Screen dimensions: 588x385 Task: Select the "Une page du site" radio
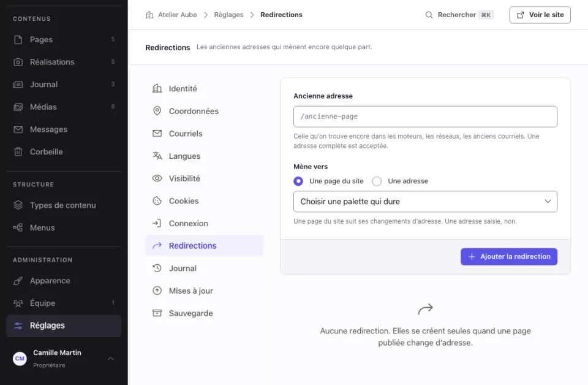[298, 181]
